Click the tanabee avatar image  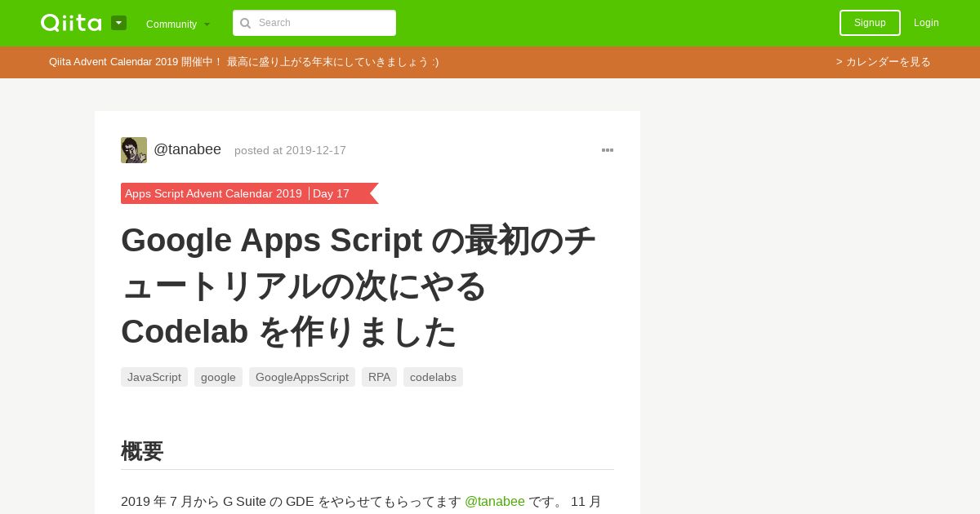(x=134, y=150)
